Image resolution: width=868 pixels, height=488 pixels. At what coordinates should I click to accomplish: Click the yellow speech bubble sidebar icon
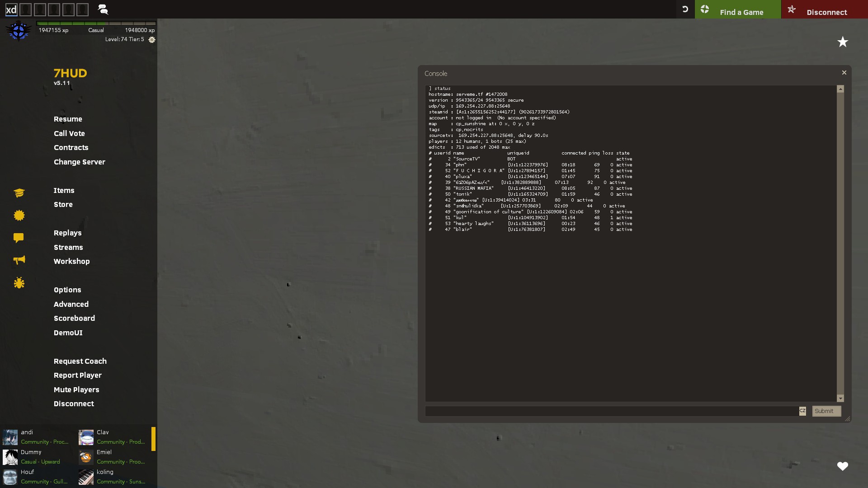[19, 238]
